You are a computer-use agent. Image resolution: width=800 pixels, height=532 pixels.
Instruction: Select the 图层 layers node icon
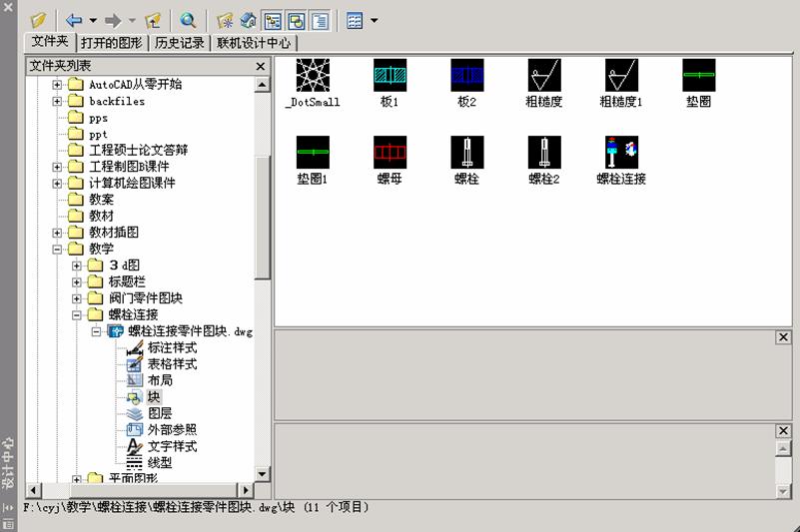135,413
